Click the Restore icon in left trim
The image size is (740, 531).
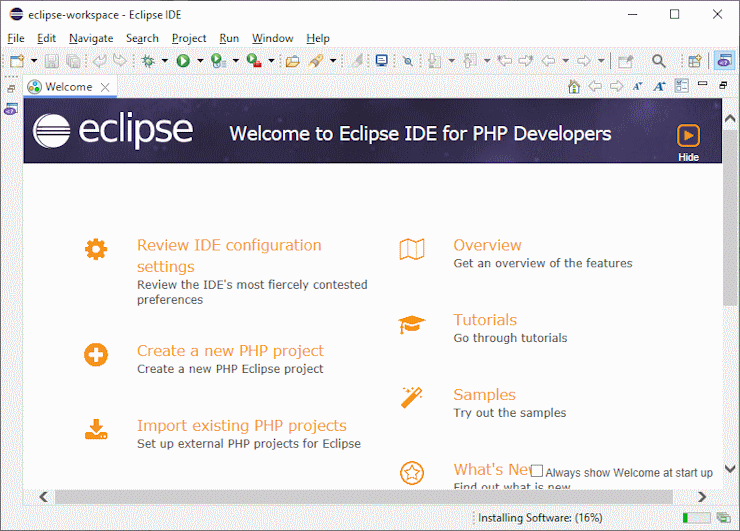(11, 88)
